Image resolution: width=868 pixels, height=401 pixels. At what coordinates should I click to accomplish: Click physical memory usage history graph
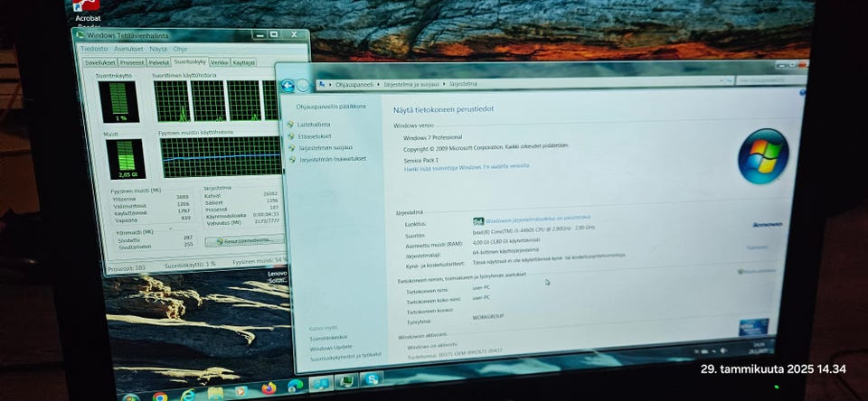point(221,156)
